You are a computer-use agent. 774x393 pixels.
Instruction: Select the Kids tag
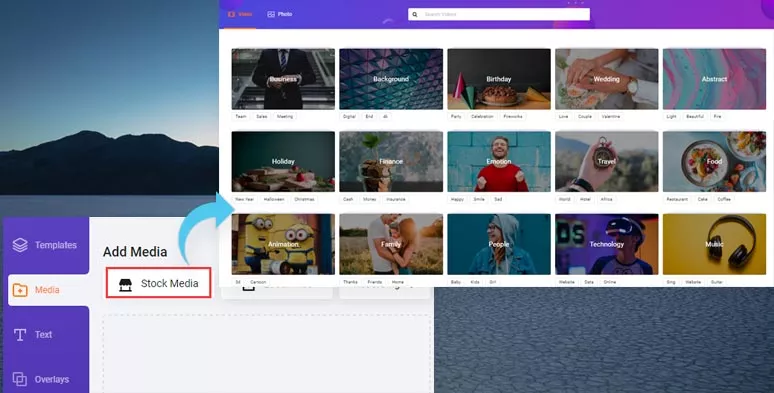click(475, 282)
